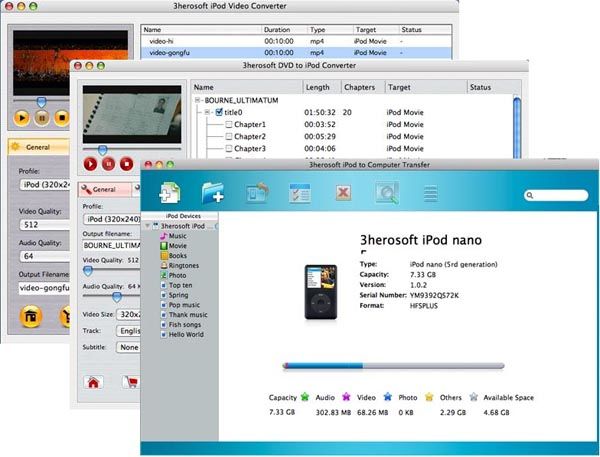Open the Subtitle dropdown showing None
This screenshot has height=457, width=600.
[x=128, y=348]
